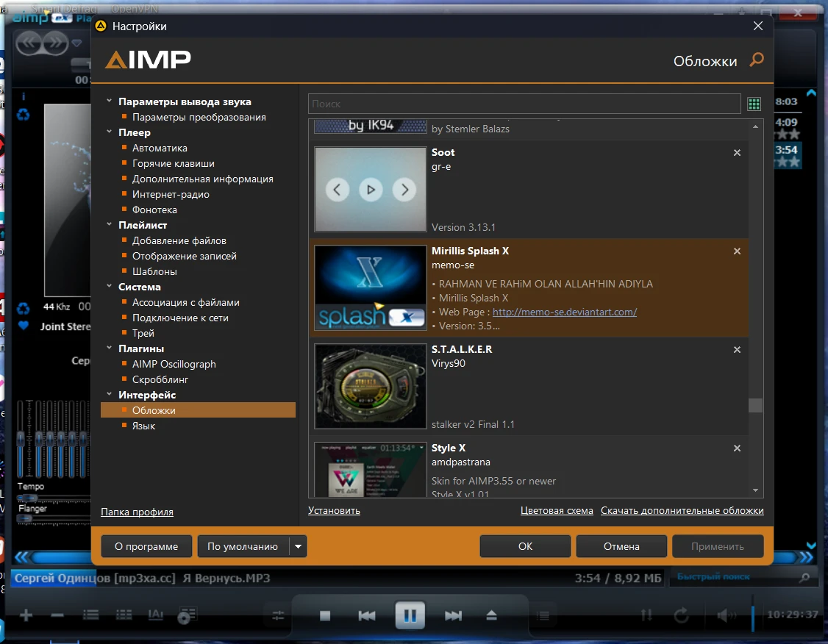Click the eject/open file icon

point(492,615)
